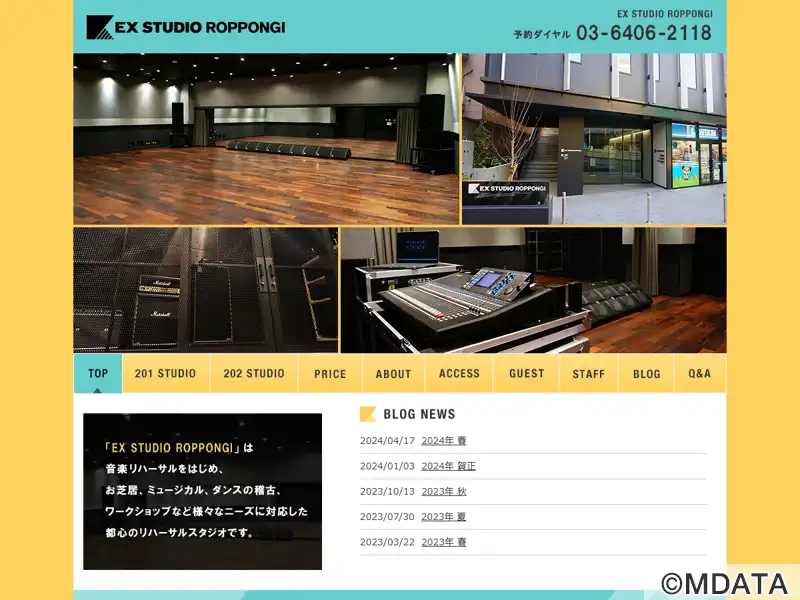Open the STAFF tab
The image size is (800, 600).
coord(589,373)
